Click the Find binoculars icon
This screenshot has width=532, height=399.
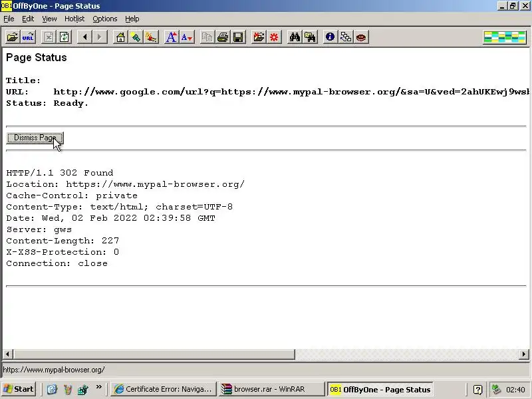pyautogui.click(x=295, y=37)
